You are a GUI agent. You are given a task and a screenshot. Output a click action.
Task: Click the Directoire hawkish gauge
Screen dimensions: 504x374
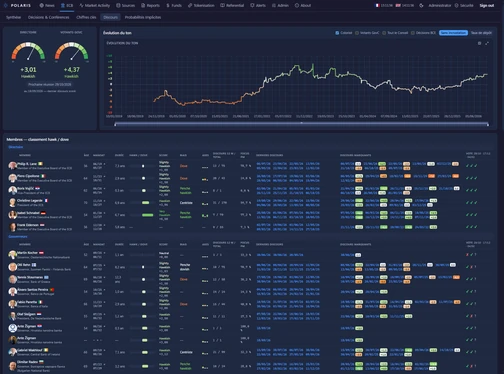(x=28, y=52)
